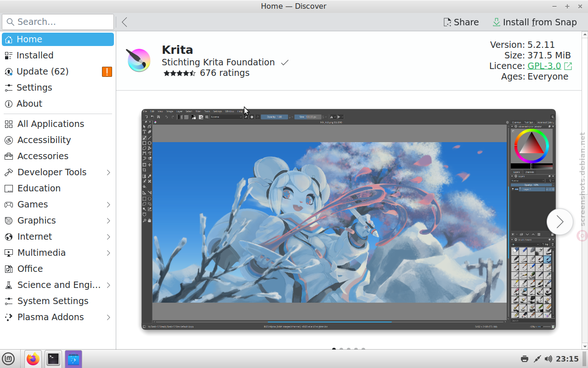Expand the Multimedia category chevron

pos(108,253)
